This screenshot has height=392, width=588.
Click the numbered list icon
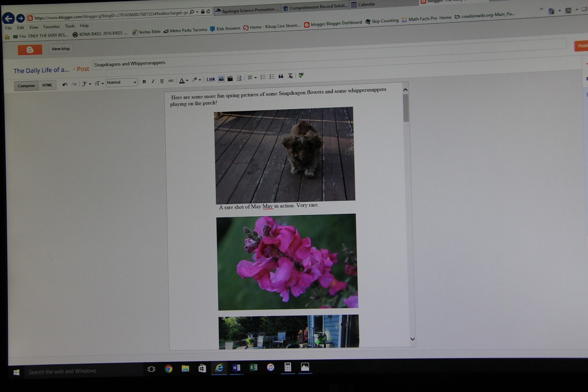point(263,77)
